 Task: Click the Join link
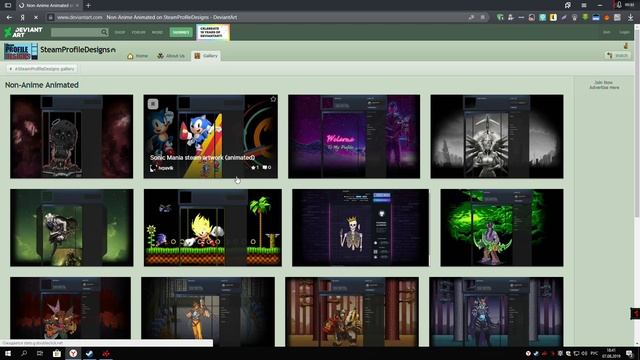pyautogui.click(x=607, y=32)
